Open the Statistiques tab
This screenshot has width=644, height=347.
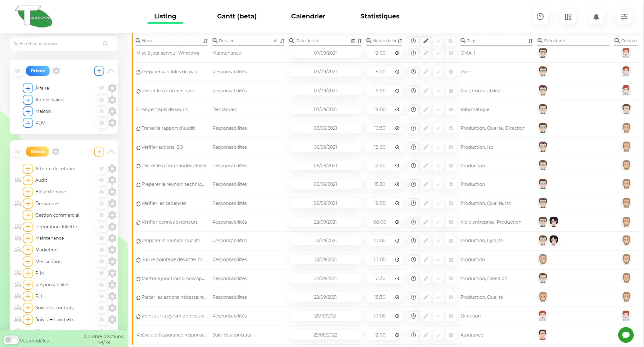[380, 16]
